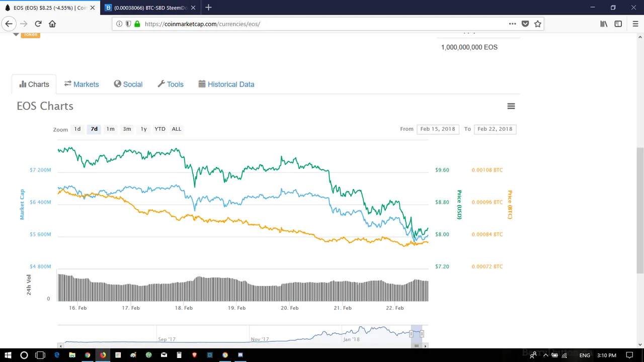Close the EOS CoinMarketCap tab
The width and height of the screenshot is (644, 362).
click(x=92, y=8)
